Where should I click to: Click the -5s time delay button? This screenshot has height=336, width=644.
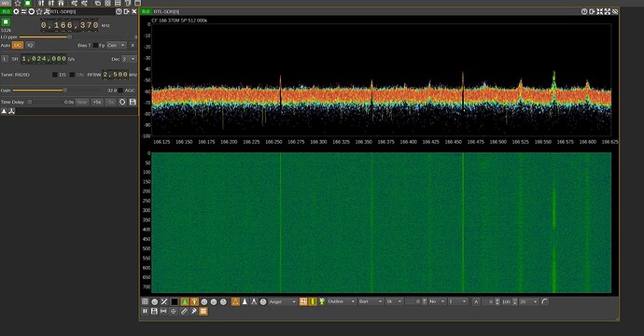click(110, 102)
